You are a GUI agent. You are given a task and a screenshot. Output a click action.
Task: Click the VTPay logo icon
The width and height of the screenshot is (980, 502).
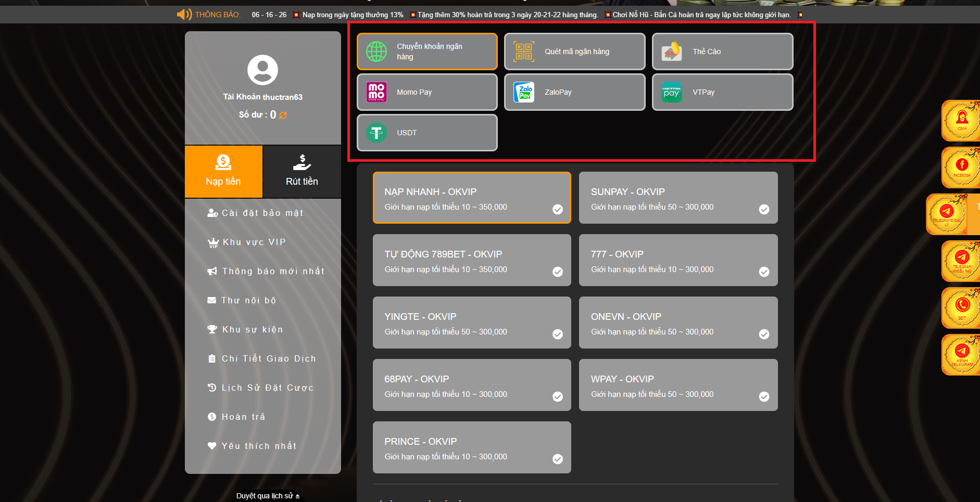pos(672,92)
